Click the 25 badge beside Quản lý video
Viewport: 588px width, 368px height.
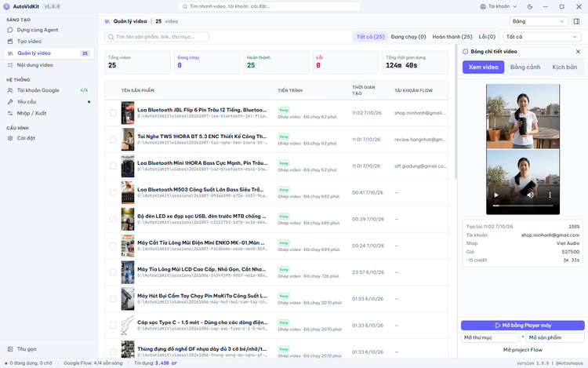(x=85, y=53)
